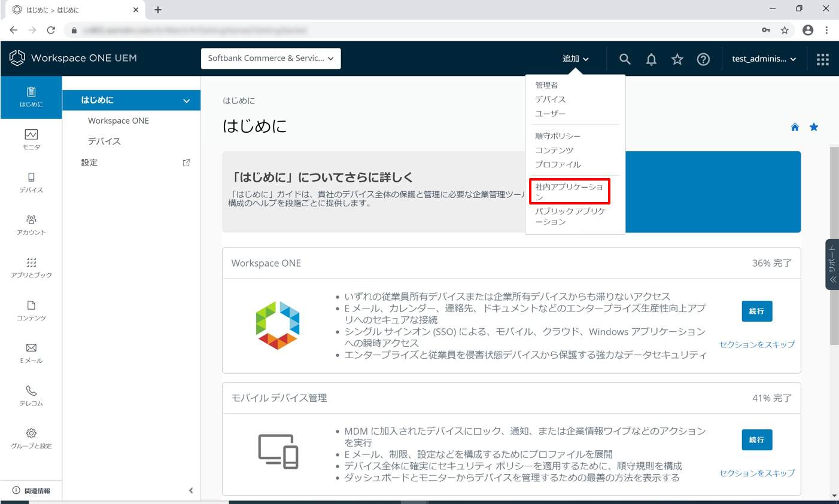Click the blue favorite star by title

pos(814,127)
